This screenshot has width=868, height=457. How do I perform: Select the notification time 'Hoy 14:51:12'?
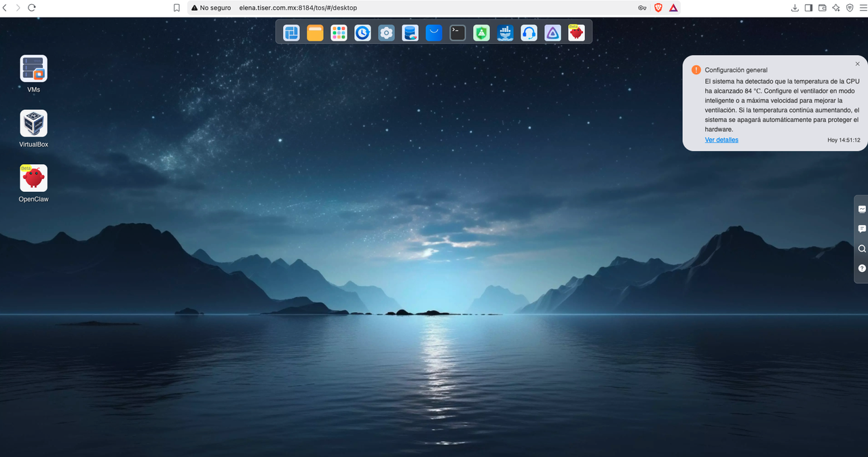pos(844,140)
